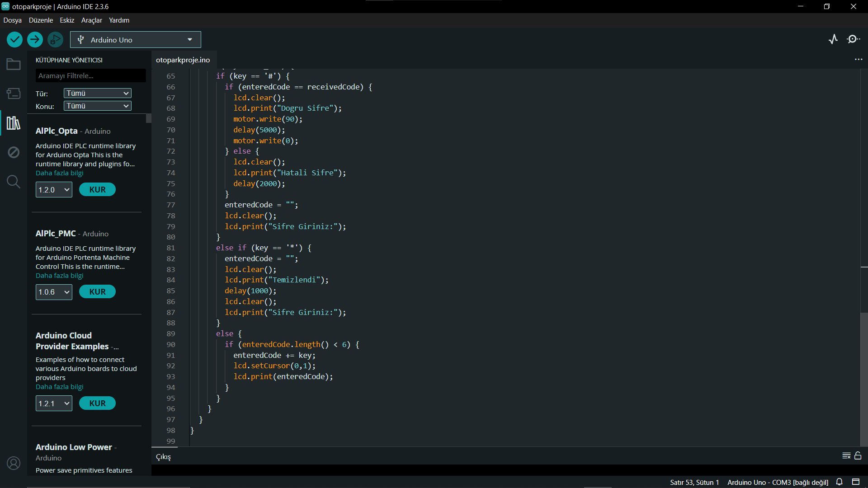
Task: Open AIPlc_Opta version 1.2.0 dropdown
Action: [x=54, y=190]
